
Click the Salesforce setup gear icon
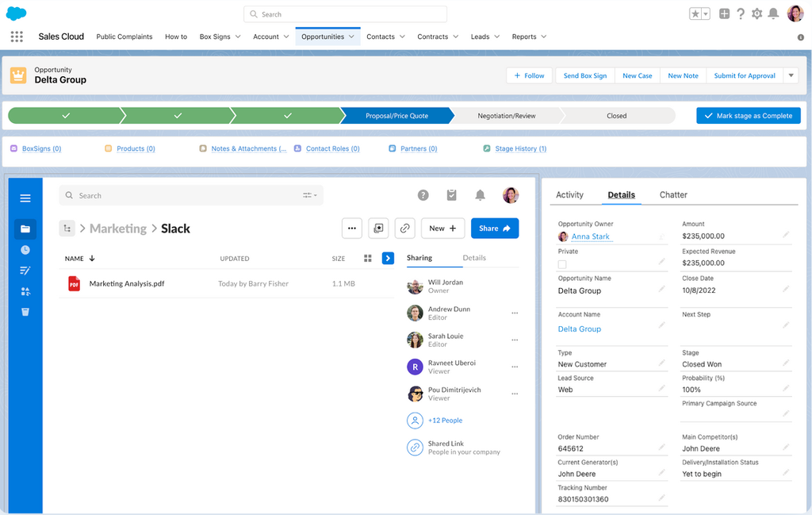click(756, 13)
